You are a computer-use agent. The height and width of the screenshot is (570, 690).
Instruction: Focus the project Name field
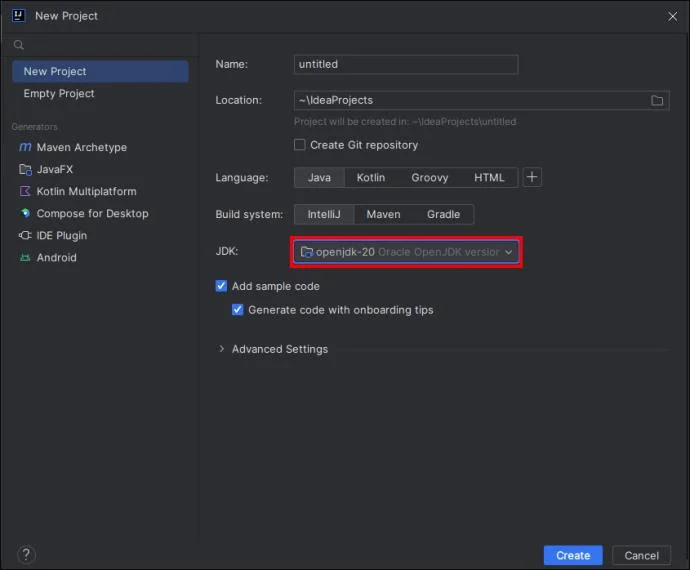406,64
